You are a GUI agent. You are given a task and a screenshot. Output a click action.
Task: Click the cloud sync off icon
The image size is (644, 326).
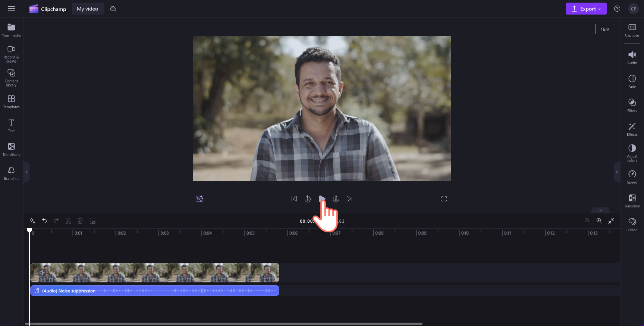[x=113, y=9]
